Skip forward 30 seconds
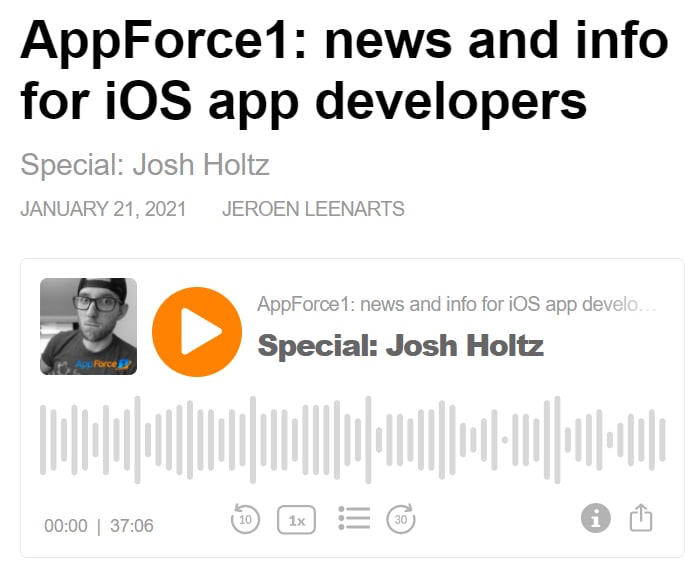The image size is (700, 574). (401, 519)
